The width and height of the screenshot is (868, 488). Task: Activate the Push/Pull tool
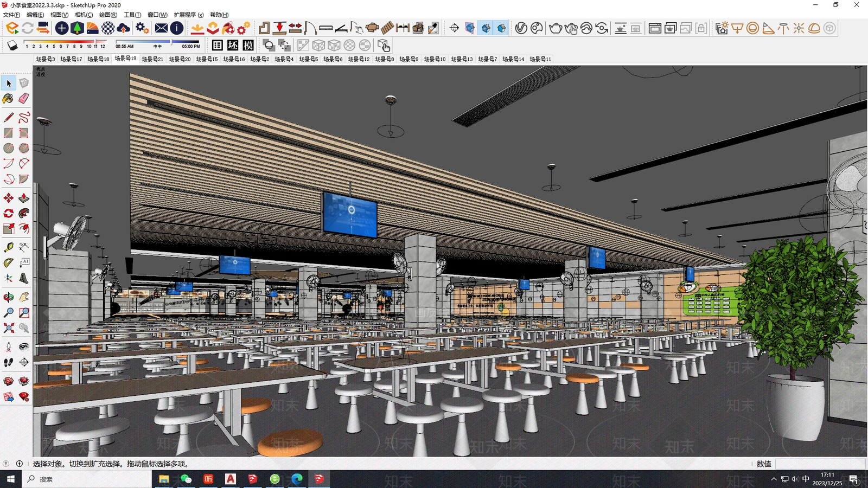coord(24,198)
